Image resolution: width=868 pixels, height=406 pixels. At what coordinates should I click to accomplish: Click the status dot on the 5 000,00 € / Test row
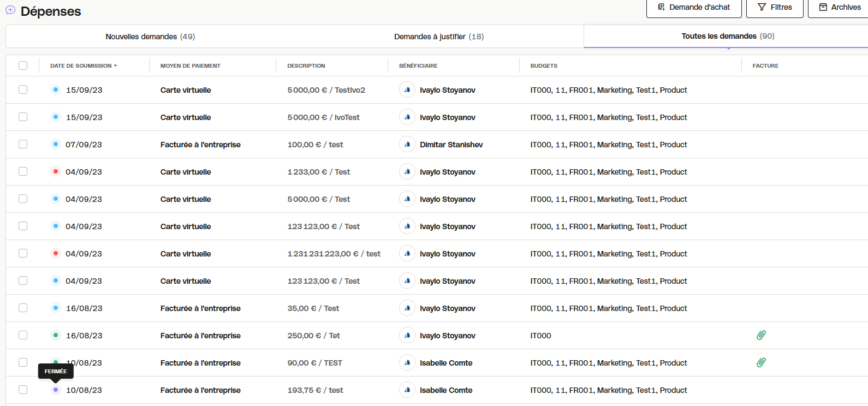[56, 199]
